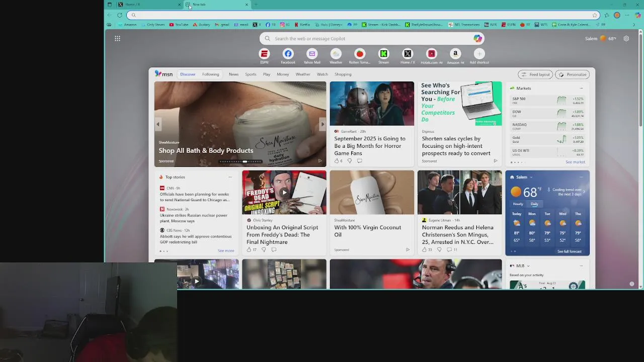Image resolution: width=644 pixels, height=362 pixels.
Task: Open the Rotten Tomatoes shortcut tile
Action: coord(360,54)
